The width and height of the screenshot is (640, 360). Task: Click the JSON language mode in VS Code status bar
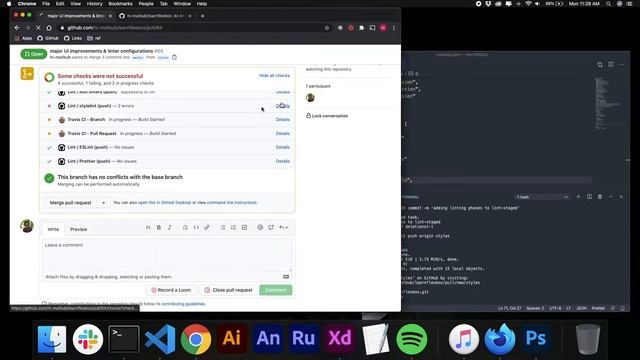[581, 308]
